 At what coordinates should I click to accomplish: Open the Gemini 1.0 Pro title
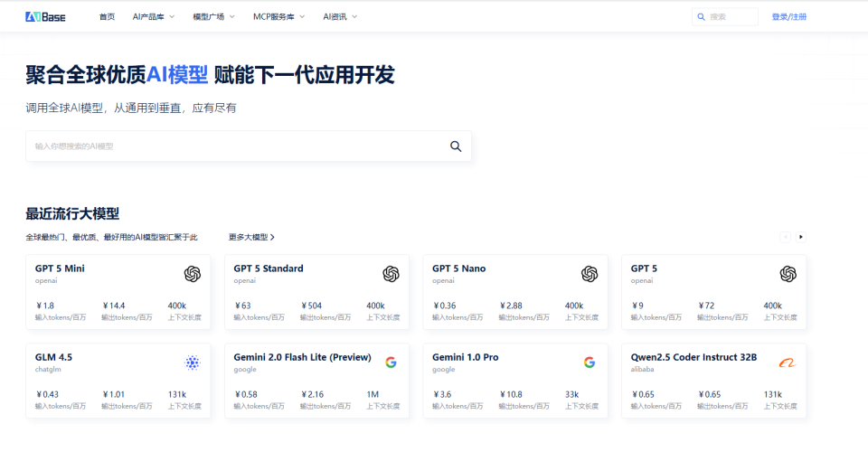point(466,357)
